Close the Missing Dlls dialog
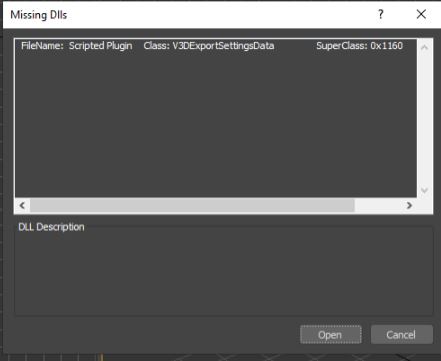This screenshot has width=441, height=361. coord(421,14)
